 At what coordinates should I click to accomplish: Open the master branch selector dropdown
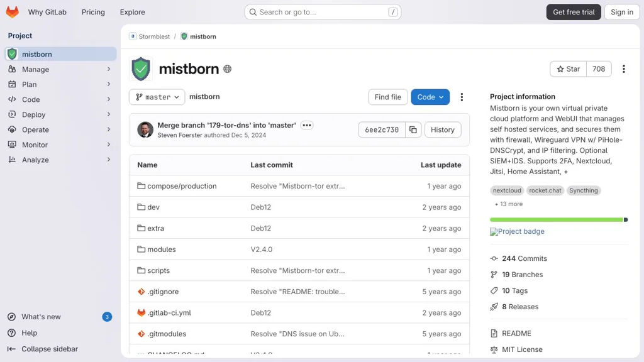tap(157, 97)
